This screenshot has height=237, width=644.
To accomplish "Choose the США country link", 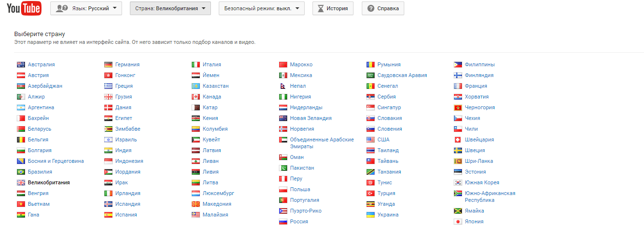I will (x=383, y=139).
